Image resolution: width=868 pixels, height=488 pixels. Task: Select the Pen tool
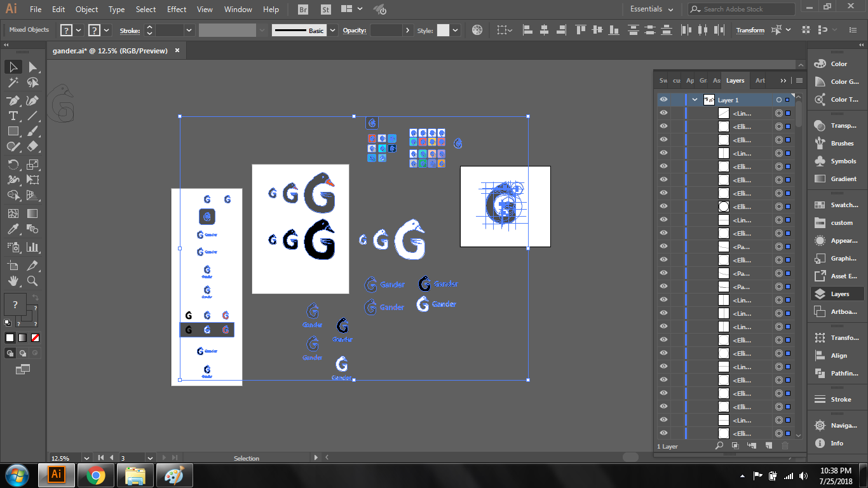(x=13, y=100)
